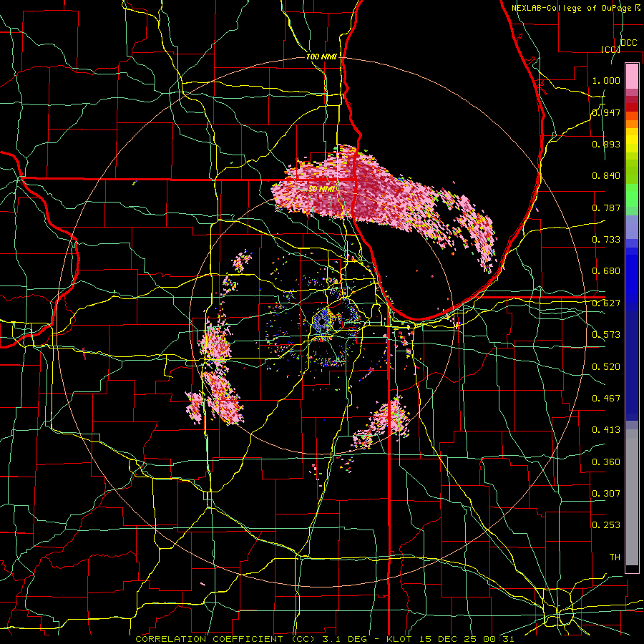Image resolution: width=644 pixels, height=644 pixels.
Task: Select the 1.000 scale value
Action: click(606, 80)
